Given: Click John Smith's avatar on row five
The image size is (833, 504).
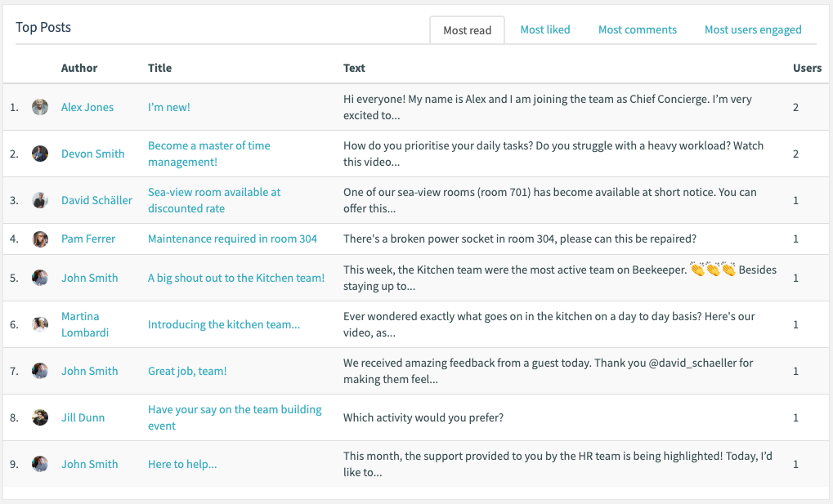Looking at the screenshot, I should click(40, 278).
